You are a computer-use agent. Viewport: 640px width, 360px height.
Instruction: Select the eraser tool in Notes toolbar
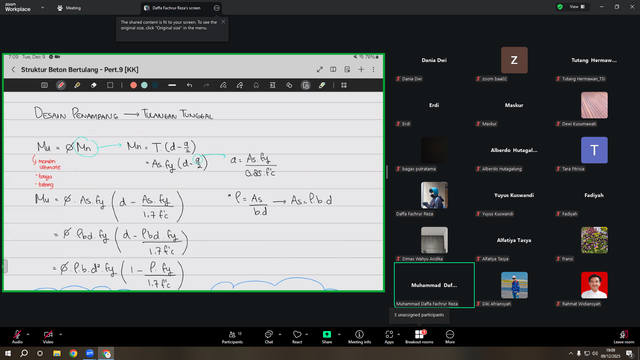tap(93, 85)
